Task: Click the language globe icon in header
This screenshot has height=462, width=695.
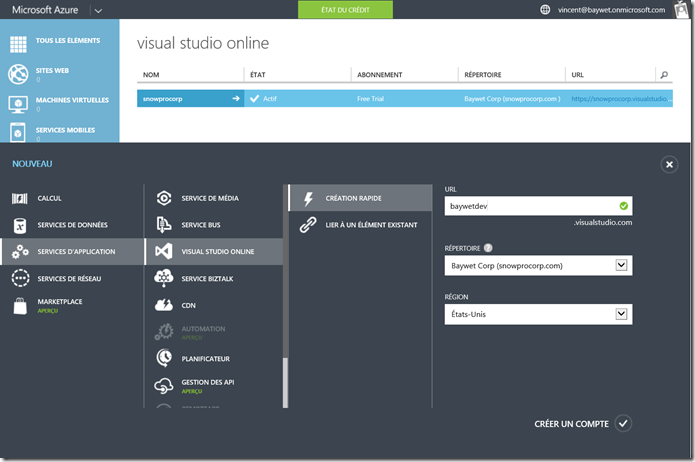Action: (545, 9)
